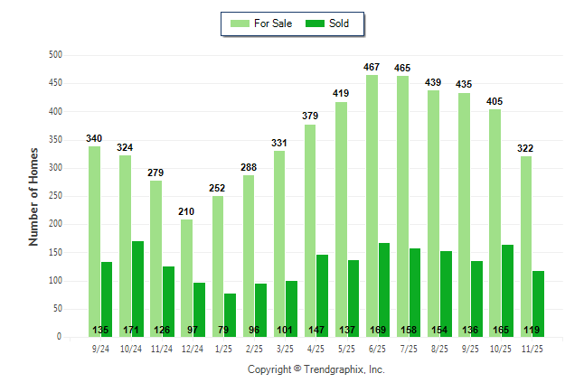The height and width of the screenshot is (392, 584).
Task: Click the 8/25 x-axis month label
Action: 439,349
